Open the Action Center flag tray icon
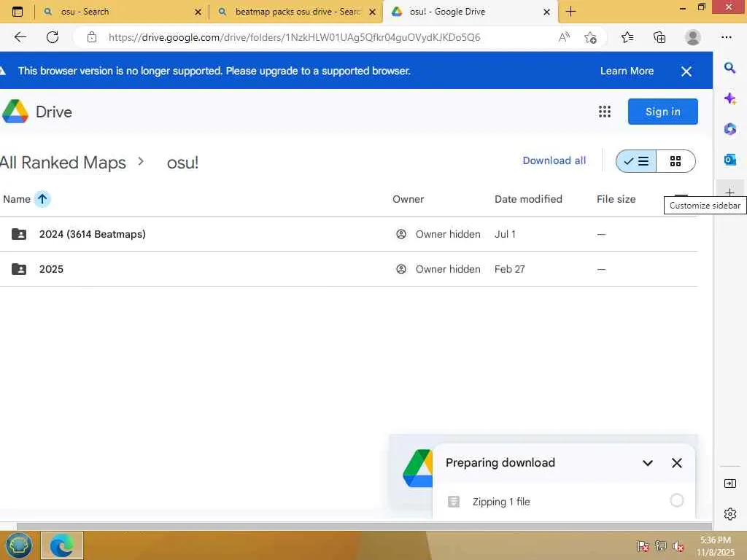747x560 pixels. click(x=643, y=546)
